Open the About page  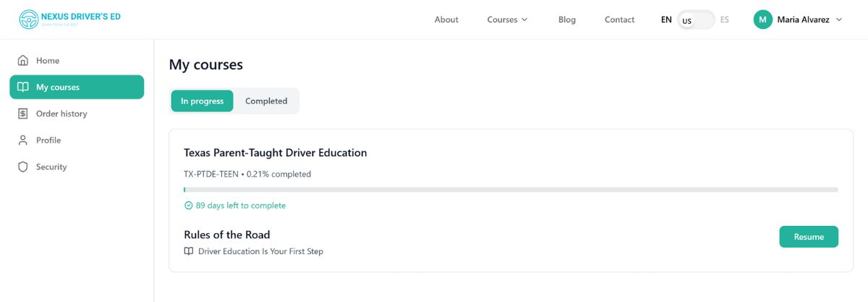tap(446, 20)
